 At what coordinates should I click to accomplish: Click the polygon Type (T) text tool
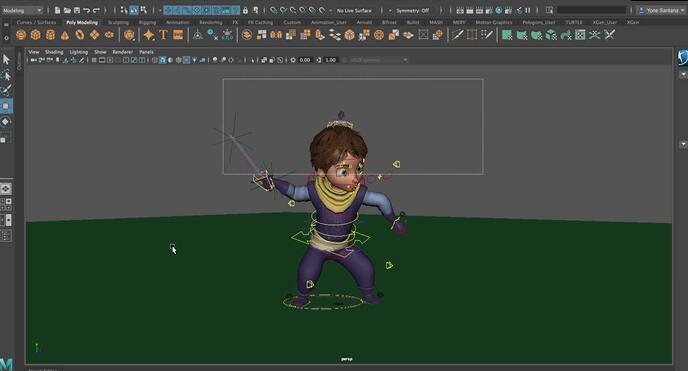[163, 35]
